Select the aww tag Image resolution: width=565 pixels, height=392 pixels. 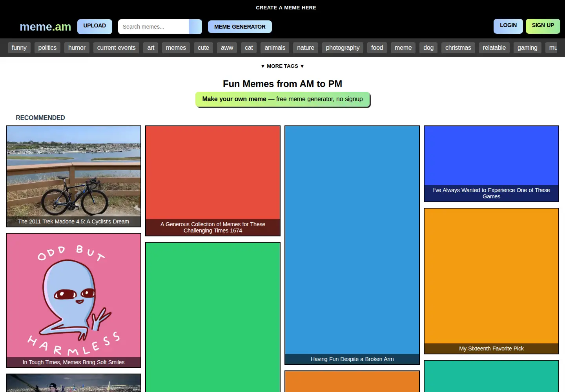pos(227,48)
